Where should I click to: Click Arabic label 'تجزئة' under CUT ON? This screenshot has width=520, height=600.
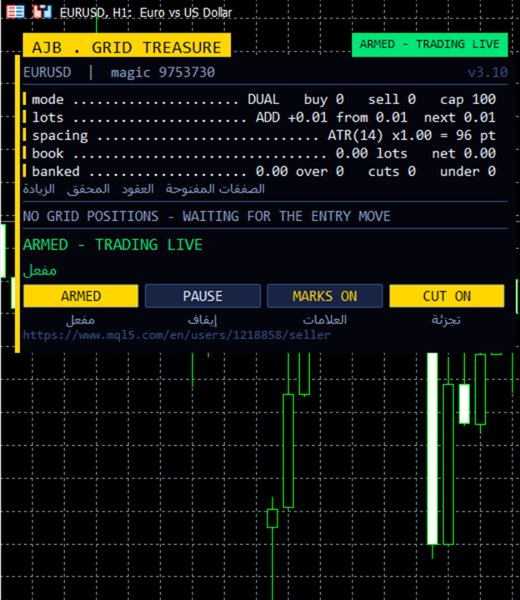pyautogui.click(x=447, y=320)
